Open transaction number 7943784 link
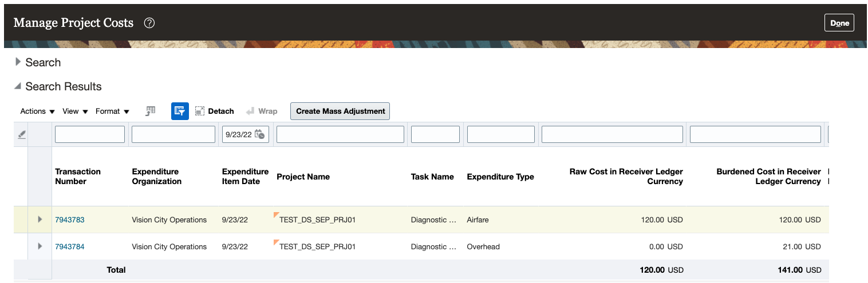Image resolution: width=868 pixels, height=283 pixels. point(69,246)
